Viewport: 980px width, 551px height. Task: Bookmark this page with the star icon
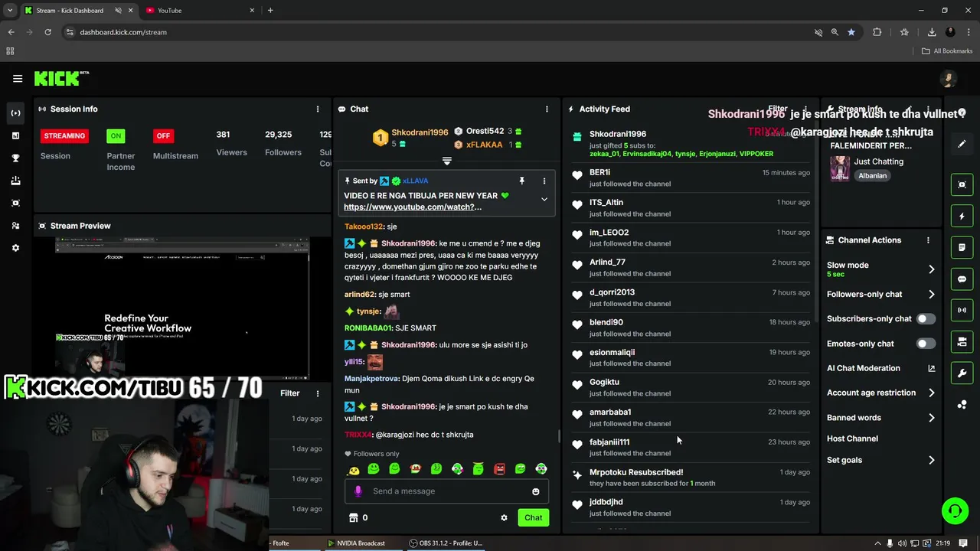pos(851,32)
